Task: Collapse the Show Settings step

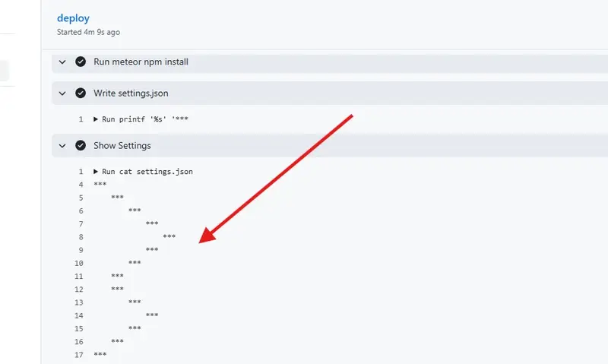Action: point(62,146)
